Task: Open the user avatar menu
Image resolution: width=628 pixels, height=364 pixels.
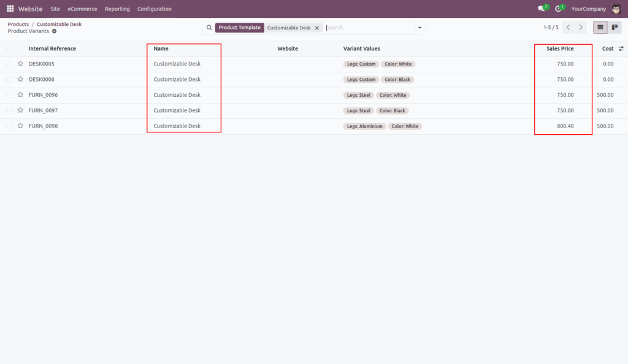Action: [618, 9]
